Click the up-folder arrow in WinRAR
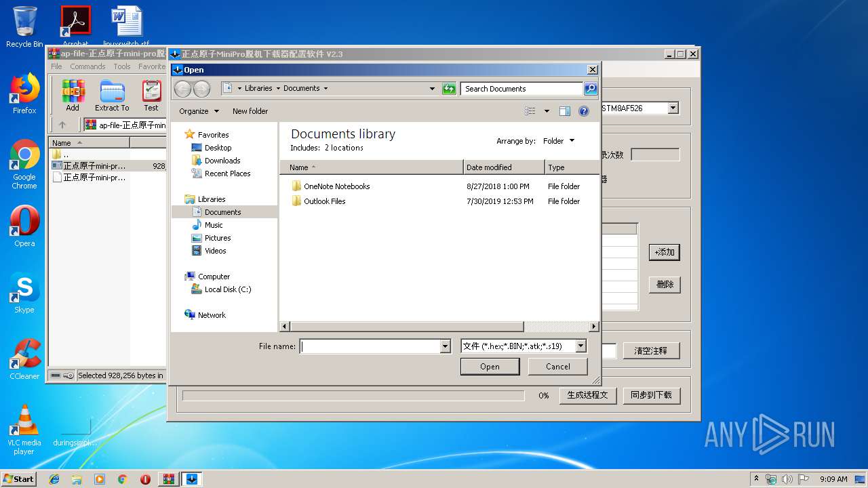Screen dimensions: 868x488 pyautogui.click(x=62, y=125)
